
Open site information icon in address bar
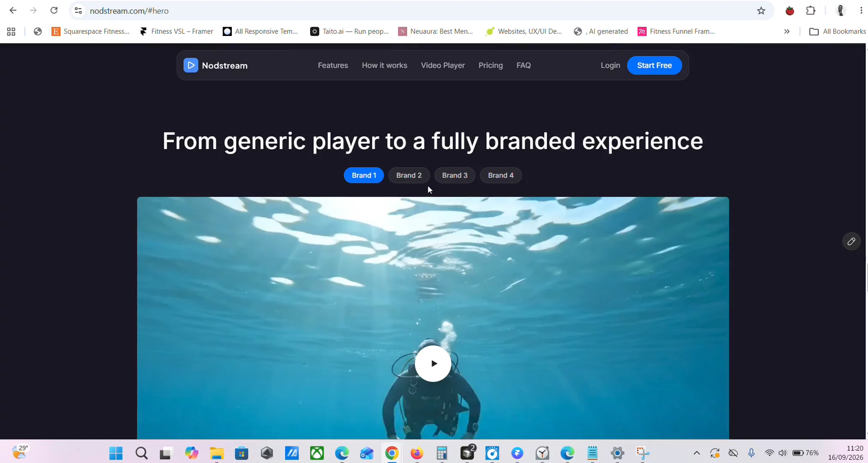(78, 11)
